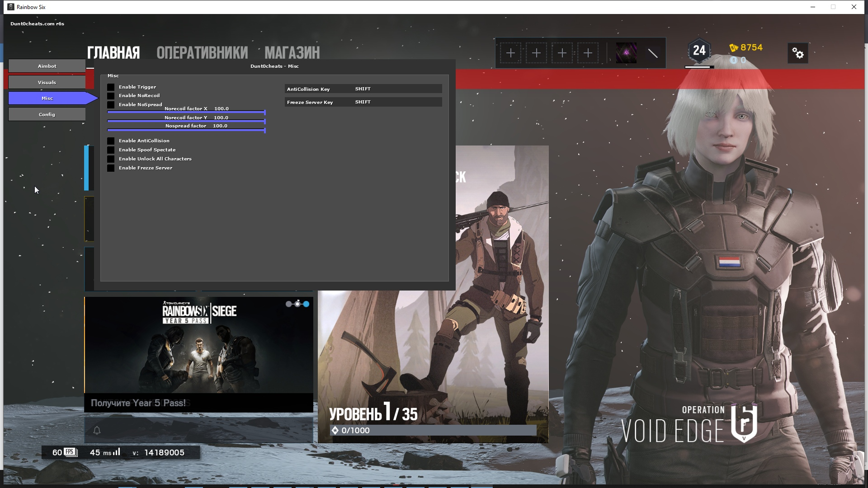Click the battle pass progress bar 0/1000
This screenshot has height=488, width=868.
(x=433, y=430)
